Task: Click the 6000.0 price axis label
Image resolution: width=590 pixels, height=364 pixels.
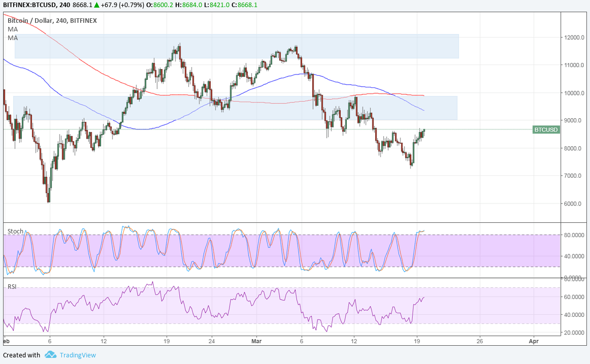Action: [573, 204]
